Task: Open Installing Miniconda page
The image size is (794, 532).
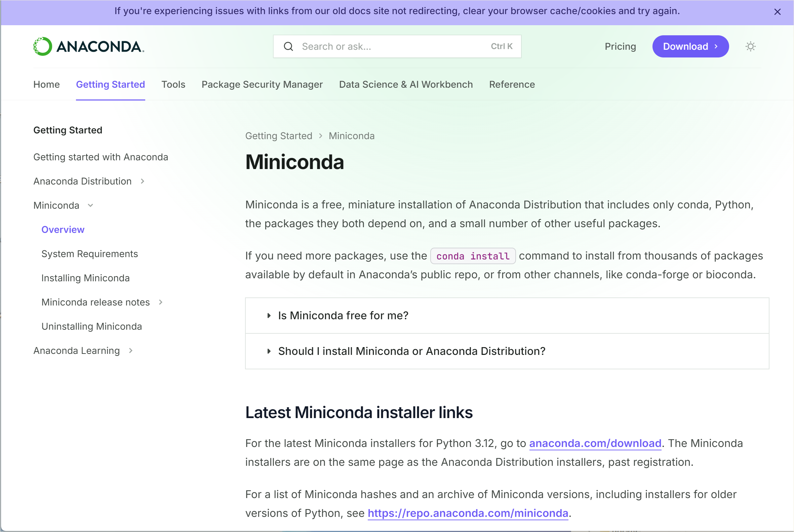Action: click(x=85, y=278)
